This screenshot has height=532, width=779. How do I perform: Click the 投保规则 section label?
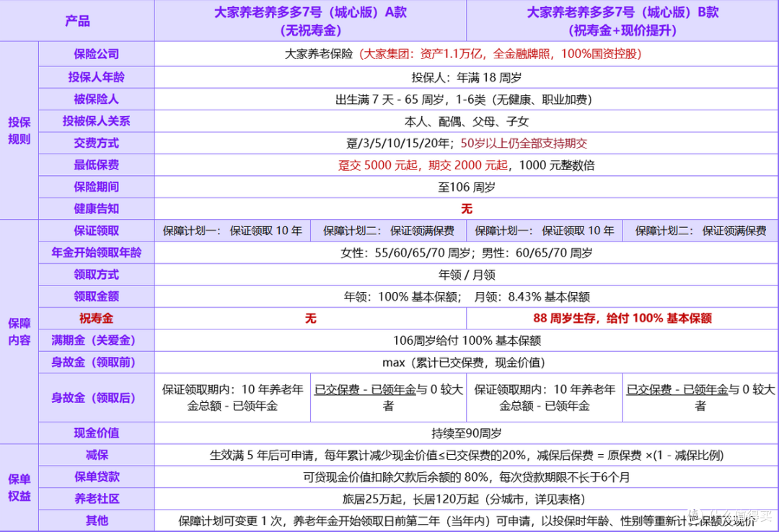coord(19,130)
